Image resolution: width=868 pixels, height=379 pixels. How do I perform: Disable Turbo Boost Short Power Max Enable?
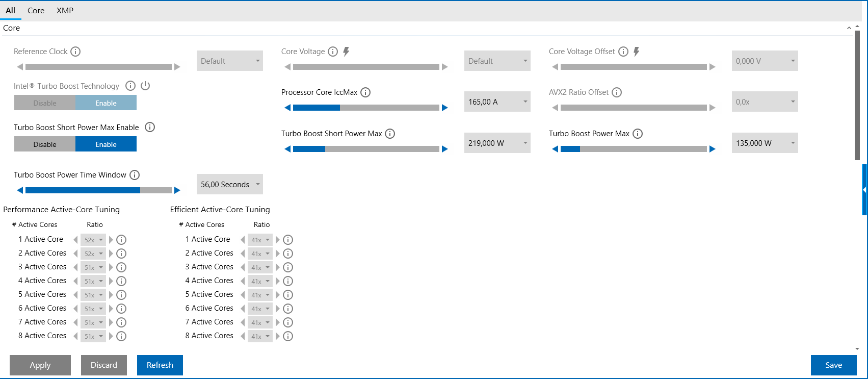45,144
